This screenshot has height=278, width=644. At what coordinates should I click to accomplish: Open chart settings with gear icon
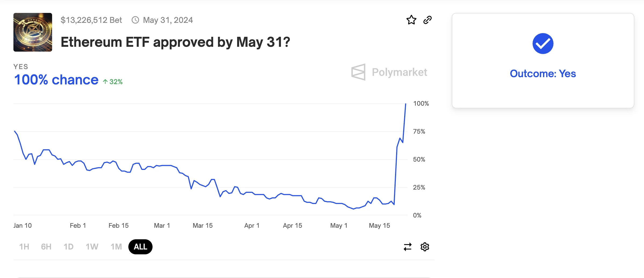pos(425,247)
